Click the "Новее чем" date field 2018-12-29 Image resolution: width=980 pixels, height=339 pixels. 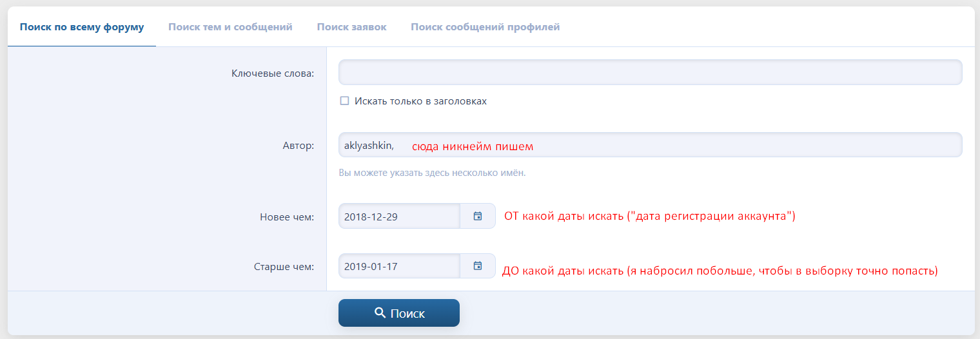399,216
